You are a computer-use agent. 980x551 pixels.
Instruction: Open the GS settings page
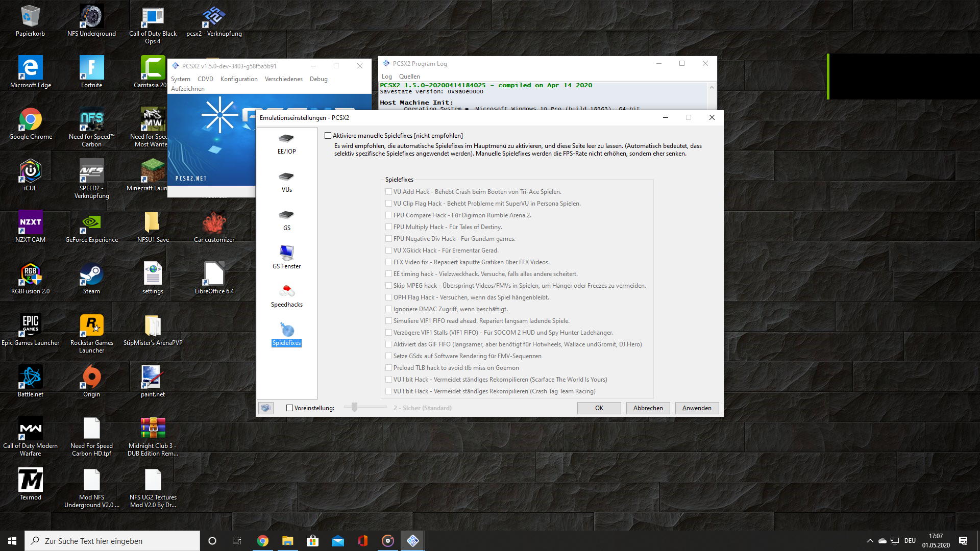286,220
